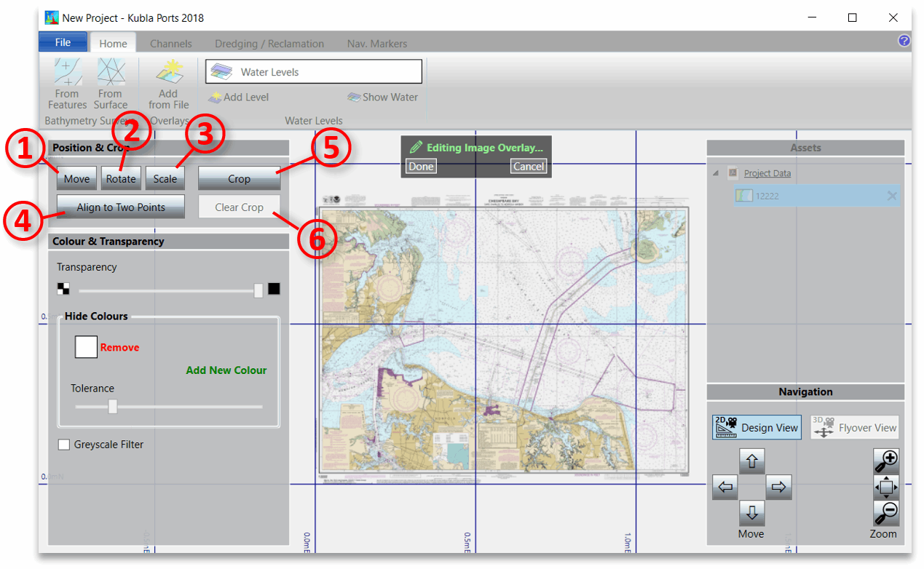This screenshot has height=569, width=924.
Task: Click Add New Colour link
Action: 226,370
